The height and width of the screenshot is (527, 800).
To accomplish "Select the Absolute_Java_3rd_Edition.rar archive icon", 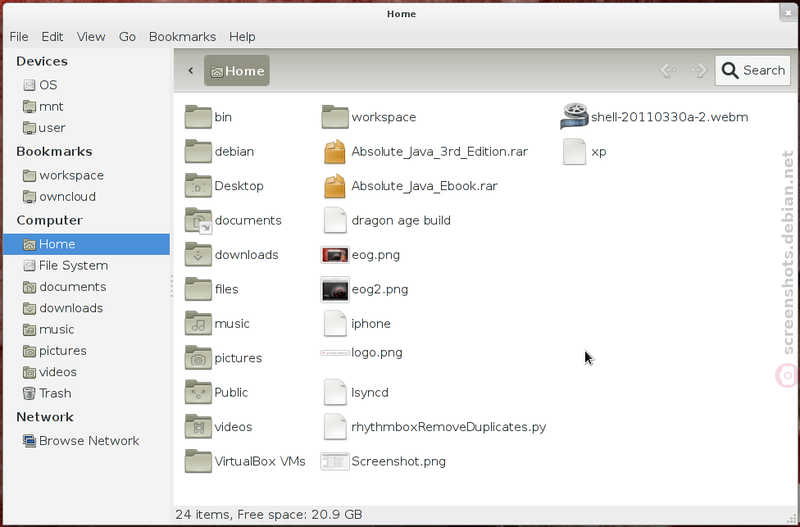I will pos(335,152).
